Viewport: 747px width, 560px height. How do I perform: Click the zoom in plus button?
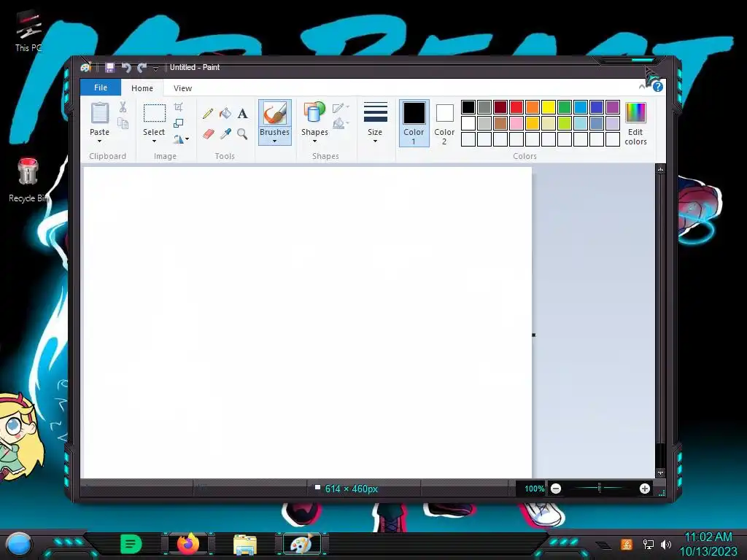coord(645,489)
